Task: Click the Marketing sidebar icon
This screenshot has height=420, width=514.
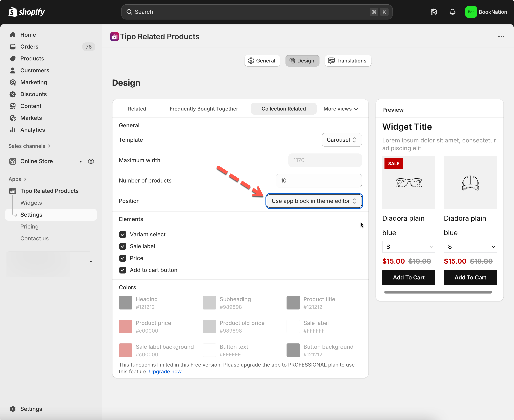Action: click(13, 82)
